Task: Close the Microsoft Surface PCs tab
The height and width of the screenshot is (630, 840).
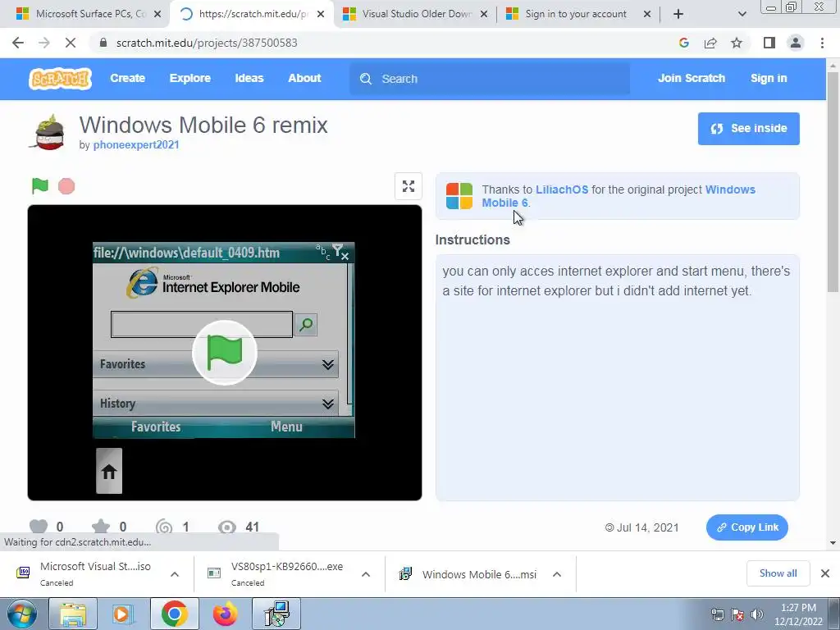Action: pos(157,14)
